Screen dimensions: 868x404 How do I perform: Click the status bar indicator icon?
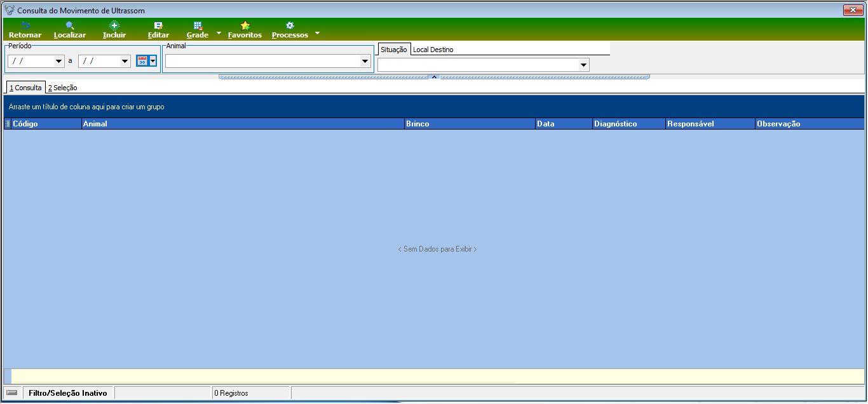[11, 393]
